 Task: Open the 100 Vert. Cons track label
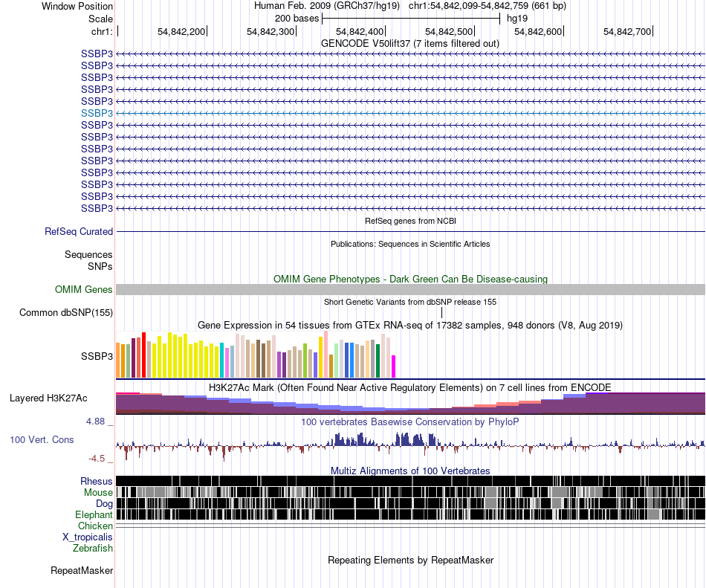coord(42,439)
